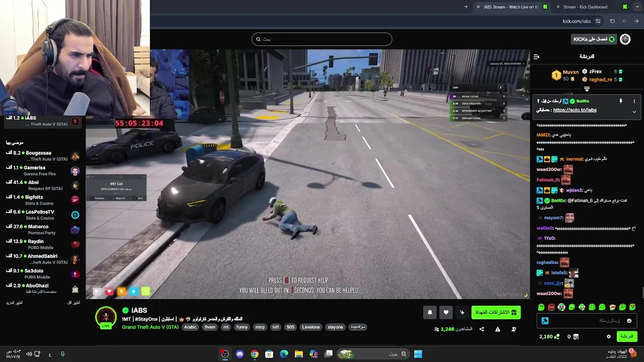Close the iABS Stream tab
The image size is (644, 362).
[x=478, y=7]
